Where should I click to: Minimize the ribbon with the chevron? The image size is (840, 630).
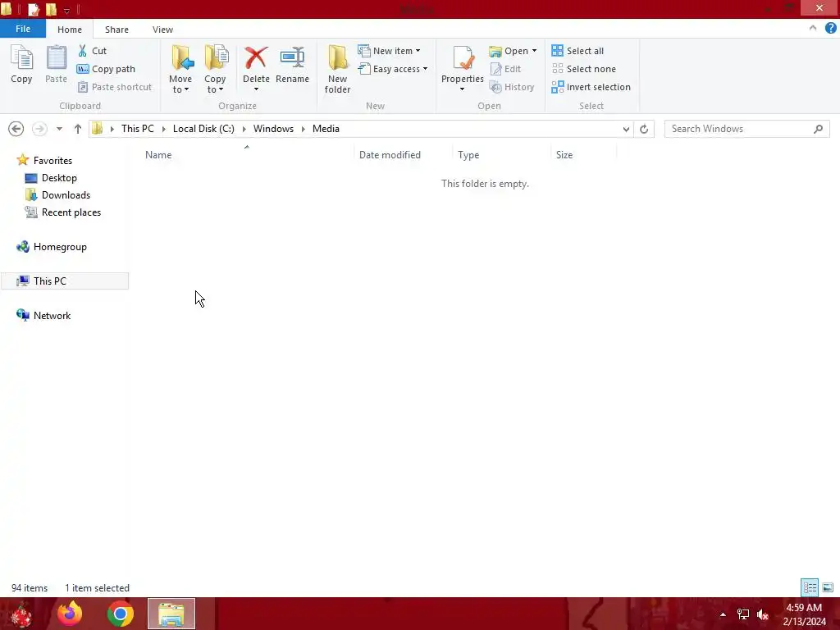coord(813,28)
